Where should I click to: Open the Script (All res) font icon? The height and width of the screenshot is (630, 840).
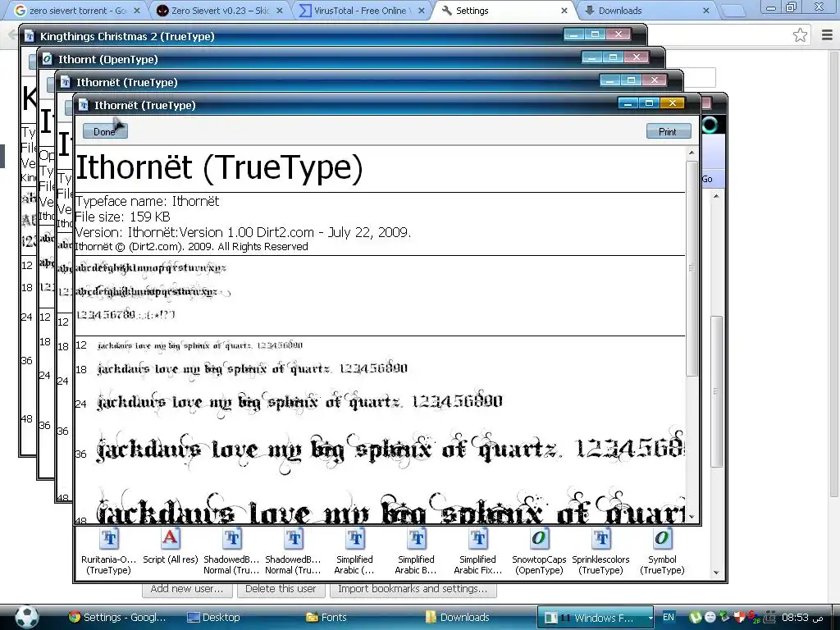coord(171,546)
